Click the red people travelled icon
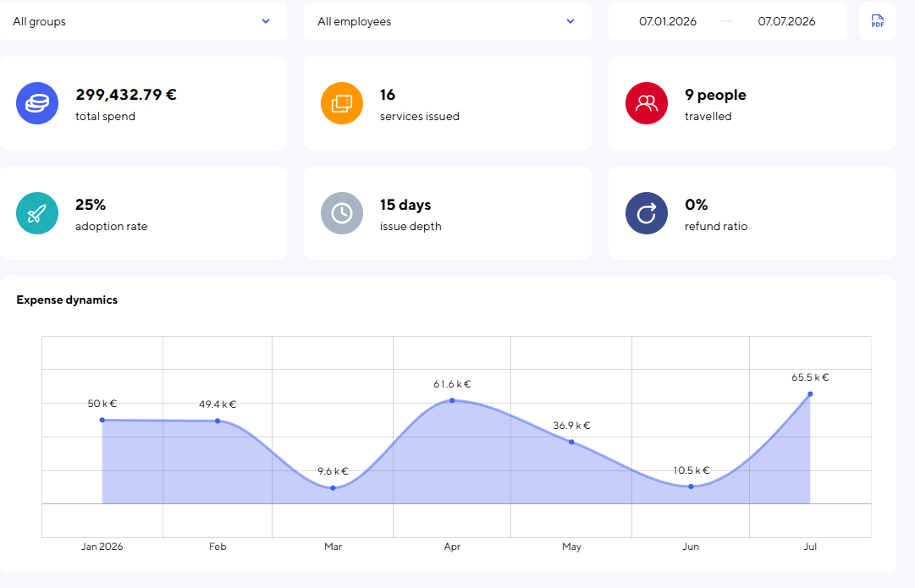The image size is (915, 588). click(x=647, y=103)
